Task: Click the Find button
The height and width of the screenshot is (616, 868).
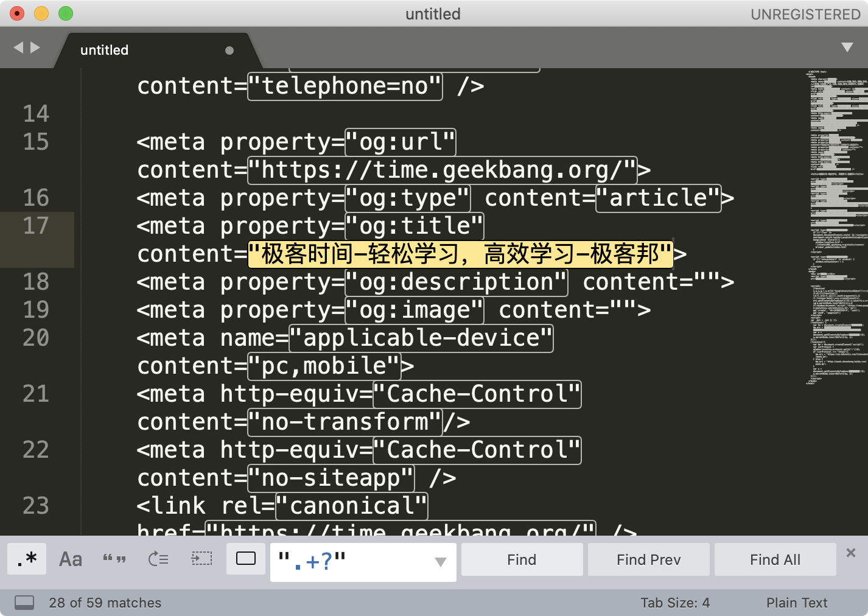Action: point(522,559)
